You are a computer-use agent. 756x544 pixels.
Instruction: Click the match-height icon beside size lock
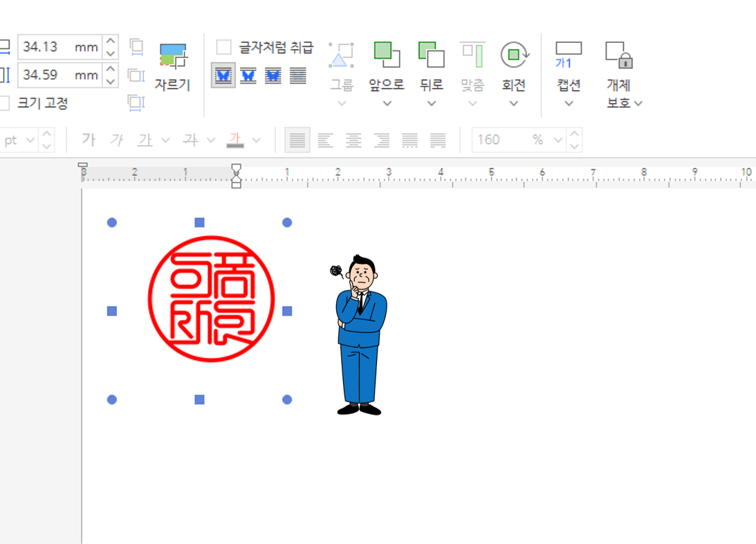tap(136, 102)
